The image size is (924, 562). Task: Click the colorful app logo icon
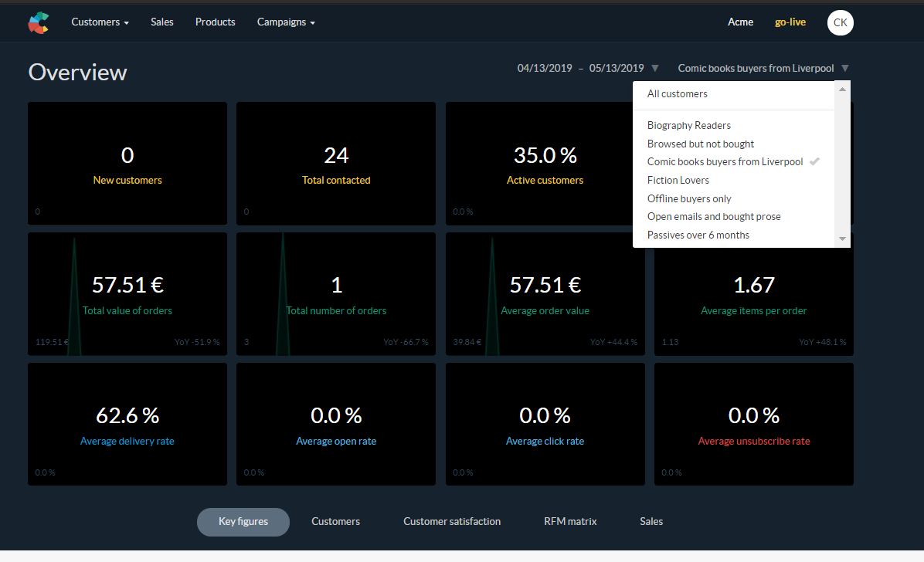point(39,23)
